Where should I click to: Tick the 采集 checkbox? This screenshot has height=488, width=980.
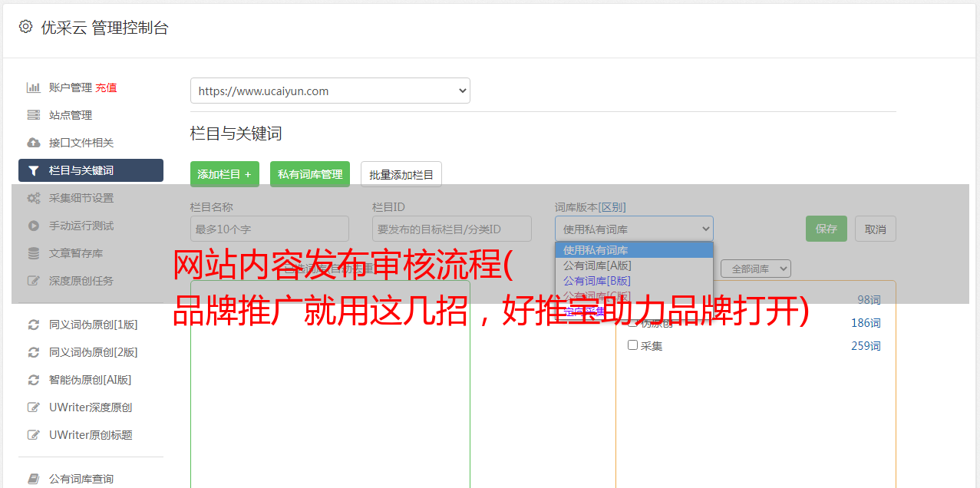point(633,345)
